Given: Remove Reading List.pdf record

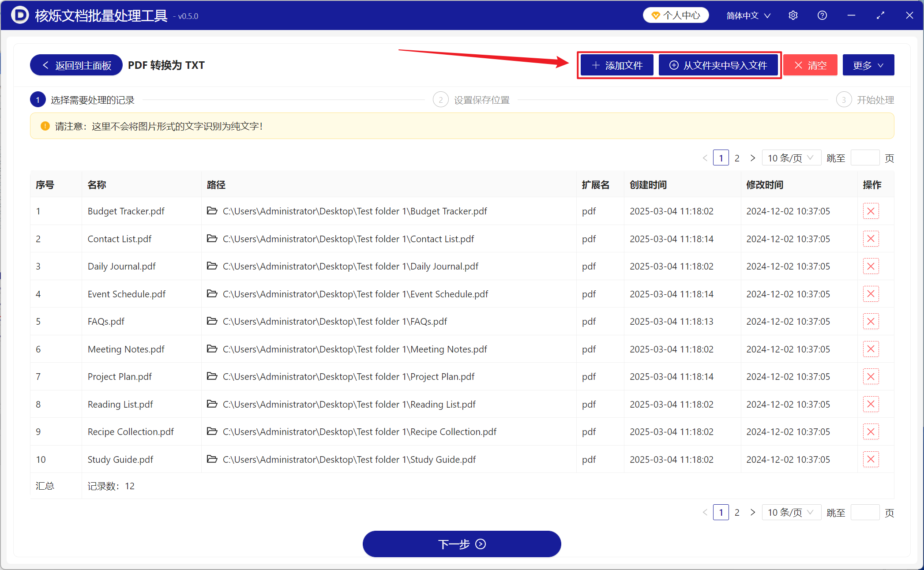Looking at the screenshot, I should (871, 404).
